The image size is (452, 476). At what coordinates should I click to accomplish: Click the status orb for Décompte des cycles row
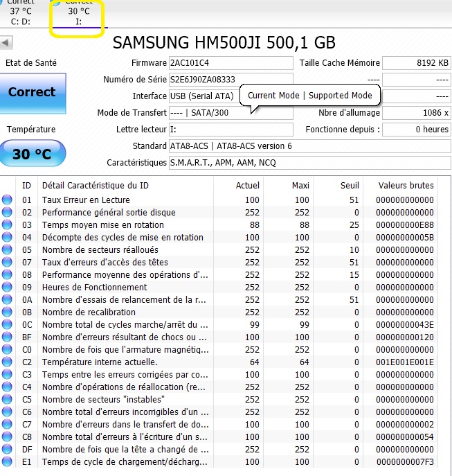coord(7,237)
